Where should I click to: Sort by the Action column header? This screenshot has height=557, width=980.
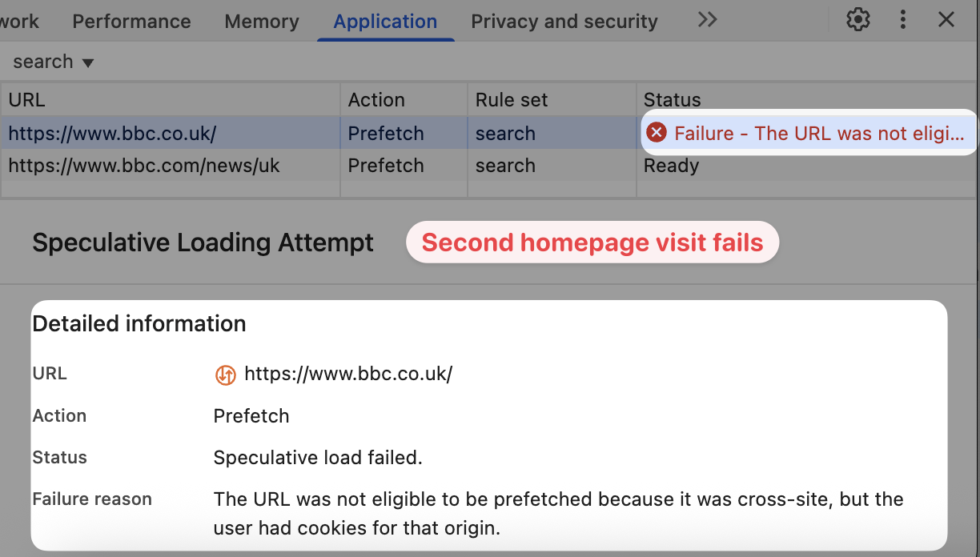click(x=404, y=100)
